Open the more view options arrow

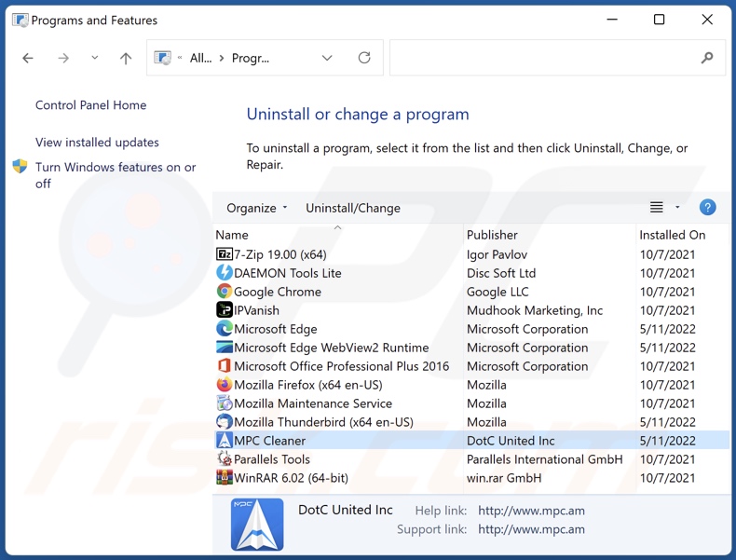[x=677, y=207]
